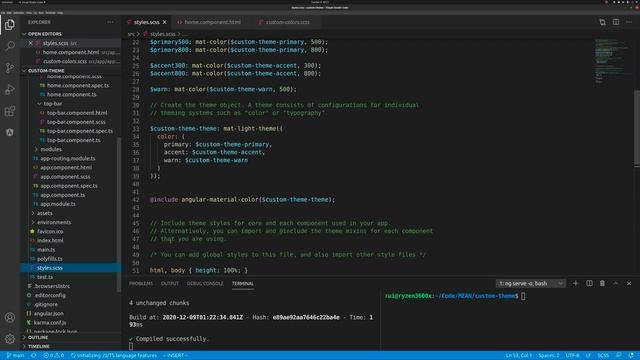640x360 pixels.
Task: Synchronize changes via status bar sync icon
Action: point(34,356)
